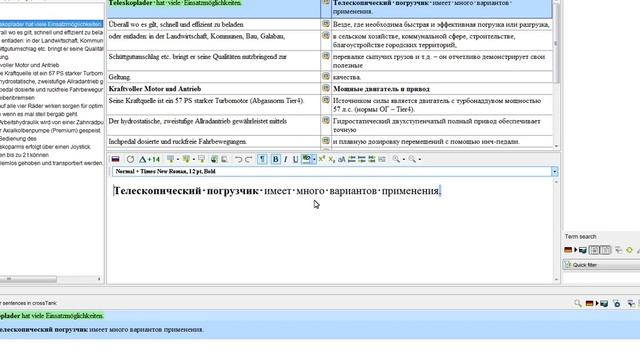Screen dimensions: 640x360
Task: Click status icon of 'Geltung.' row
Action: (326, 76)
